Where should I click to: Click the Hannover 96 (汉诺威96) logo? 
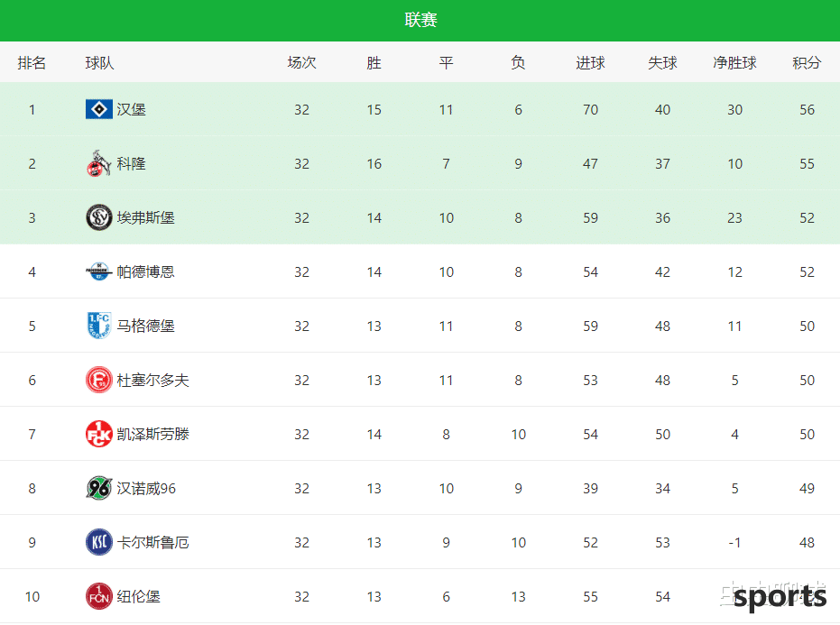99,488
